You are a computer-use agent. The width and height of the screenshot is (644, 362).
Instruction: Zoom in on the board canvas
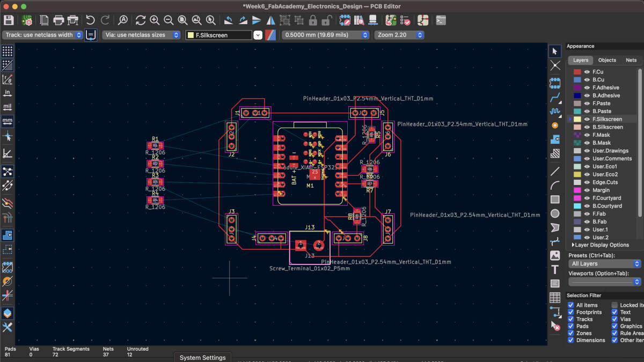155,20
